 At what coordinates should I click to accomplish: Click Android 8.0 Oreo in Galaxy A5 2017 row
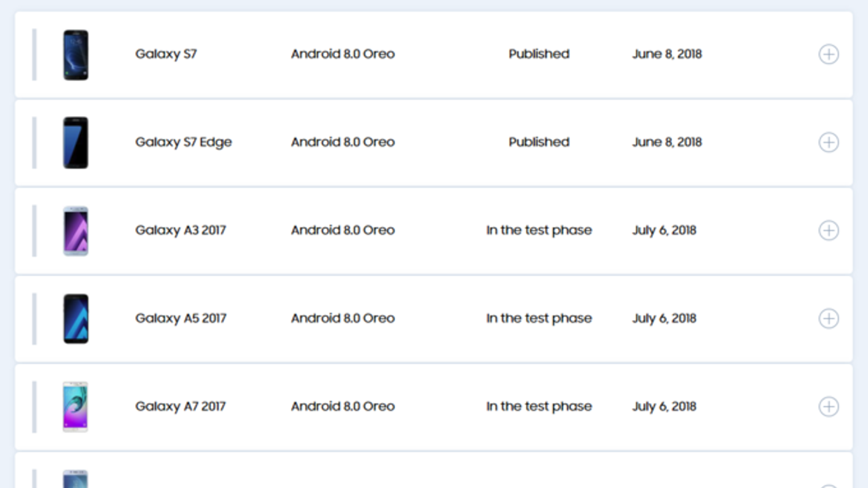click(x=343, y=318)
